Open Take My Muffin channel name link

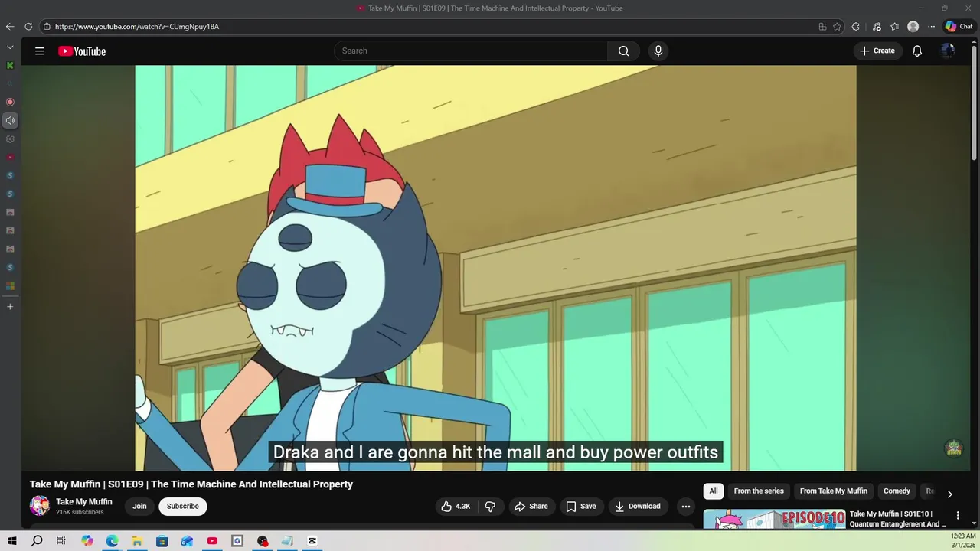tap(84, 502)
